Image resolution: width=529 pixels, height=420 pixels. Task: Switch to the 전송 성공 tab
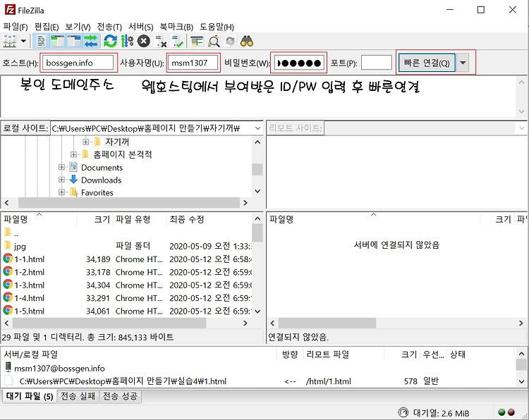pos(120,396)
